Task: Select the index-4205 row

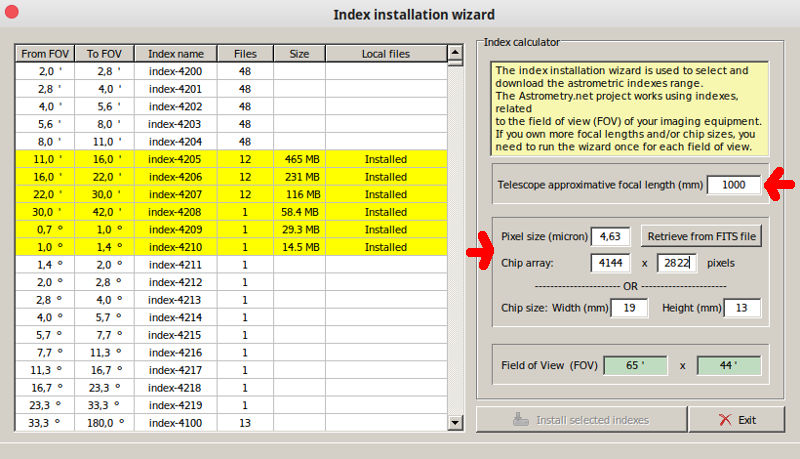Action: click(x=176, y=159)
